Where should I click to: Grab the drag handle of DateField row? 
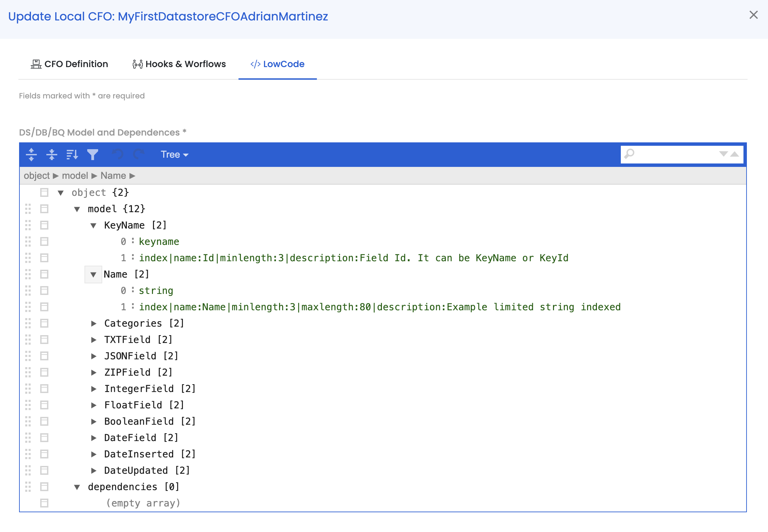click(x=28, y=438)
